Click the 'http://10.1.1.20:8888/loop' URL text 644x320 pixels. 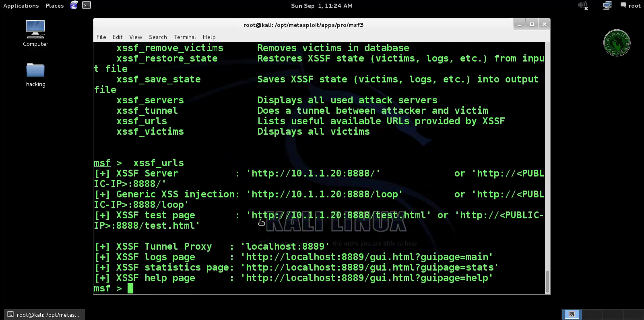point(324,195)
